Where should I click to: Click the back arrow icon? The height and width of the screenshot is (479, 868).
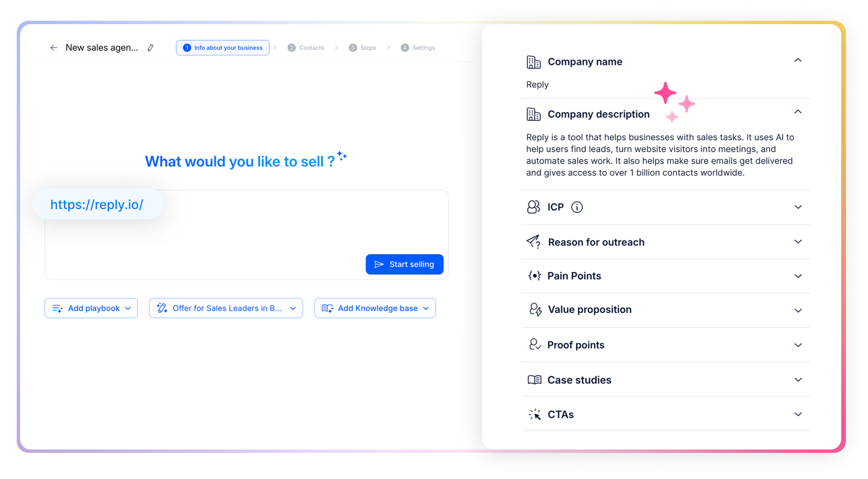click(54, 48)
